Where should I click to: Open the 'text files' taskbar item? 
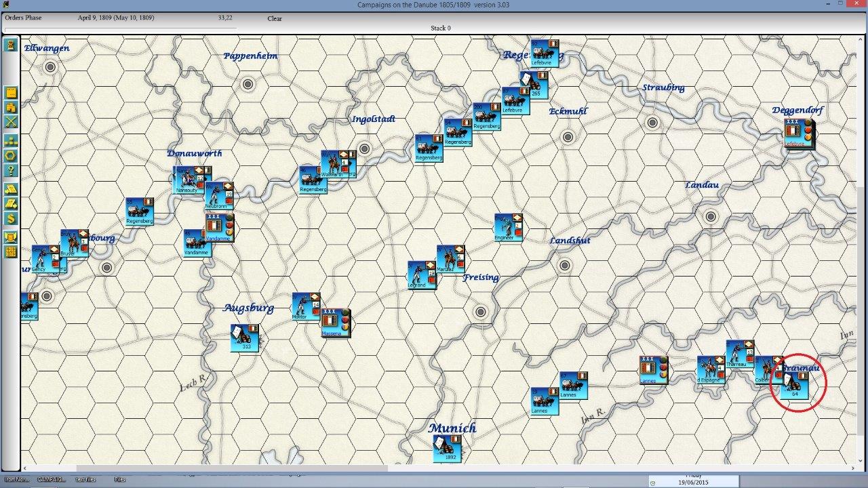tap(85, 480)
